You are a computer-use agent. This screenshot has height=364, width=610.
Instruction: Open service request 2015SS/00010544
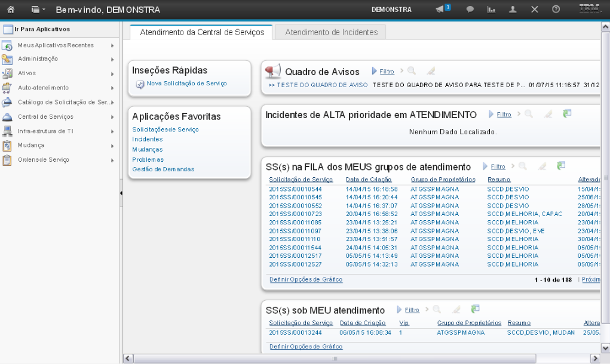tap(295, 189)
